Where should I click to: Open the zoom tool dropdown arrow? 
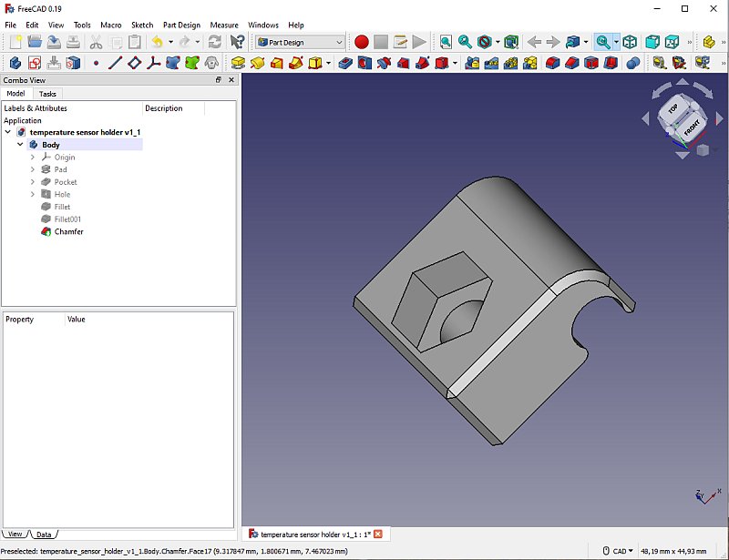pos(617,42)
